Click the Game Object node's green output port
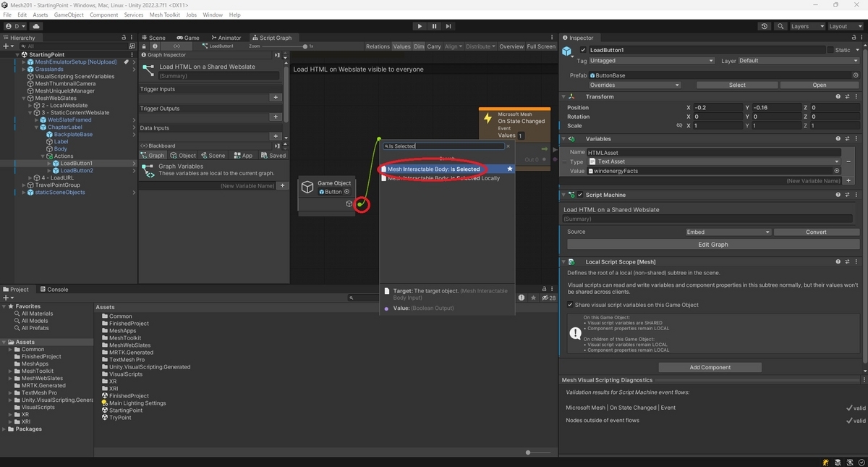The height and width of the screenshot is (467, 868). [361, 204]
